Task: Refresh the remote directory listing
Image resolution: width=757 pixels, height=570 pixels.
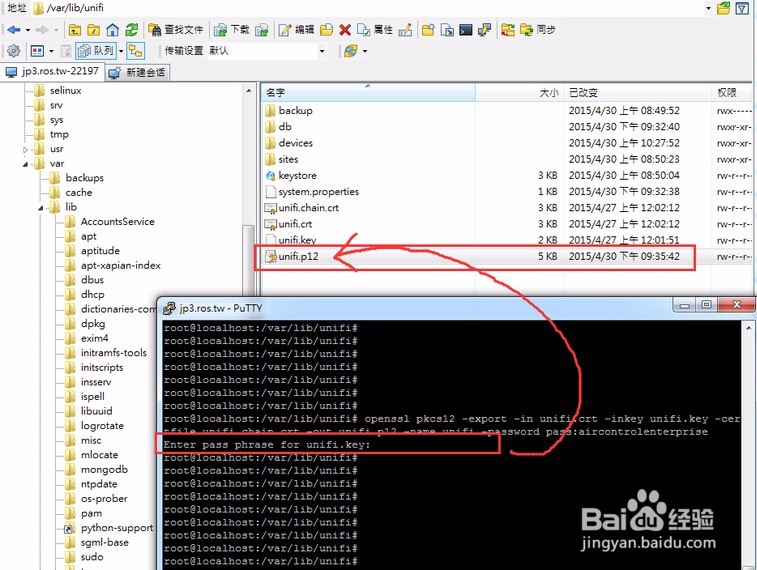Action: (131, 30)
